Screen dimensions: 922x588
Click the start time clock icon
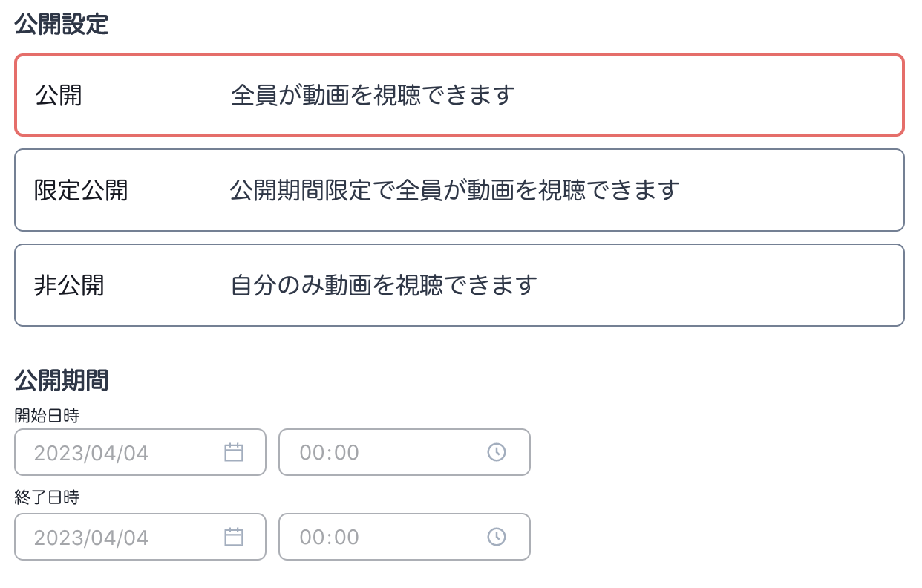pyautogui.click(x=496, y=452)
